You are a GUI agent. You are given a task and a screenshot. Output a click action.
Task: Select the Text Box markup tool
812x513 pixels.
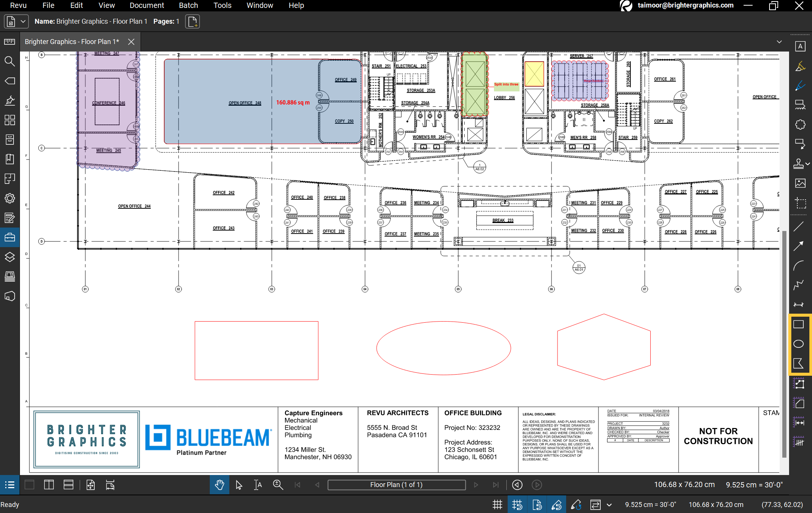pyautogui.click(x=800, y=46)
